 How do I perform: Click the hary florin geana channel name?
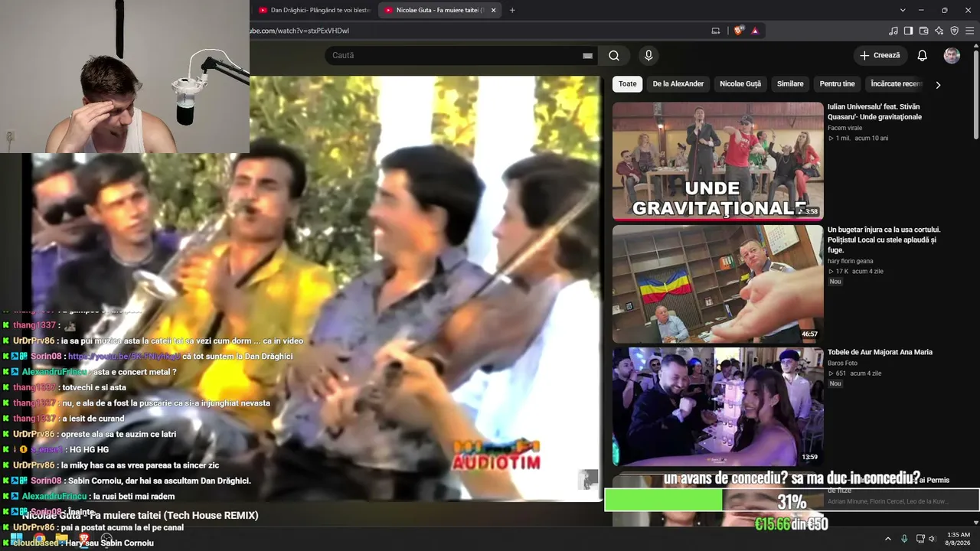(850, 261)
